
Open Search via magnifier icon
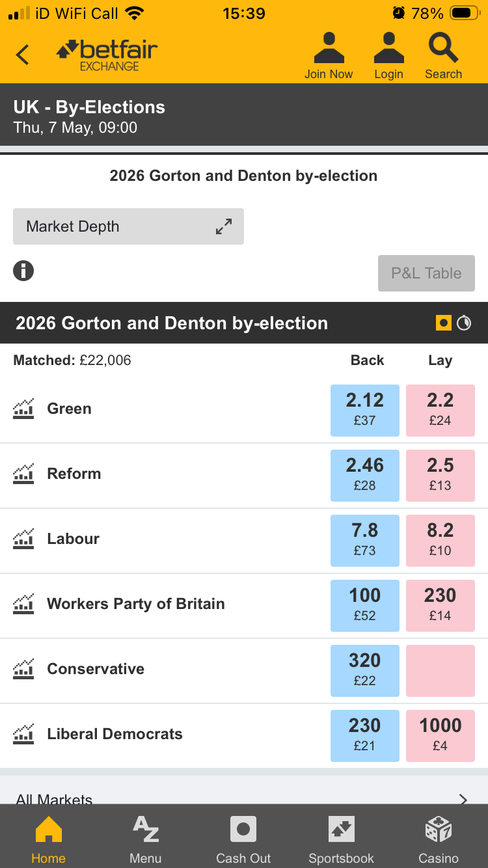pyautogui.click(x=443, y=49)
